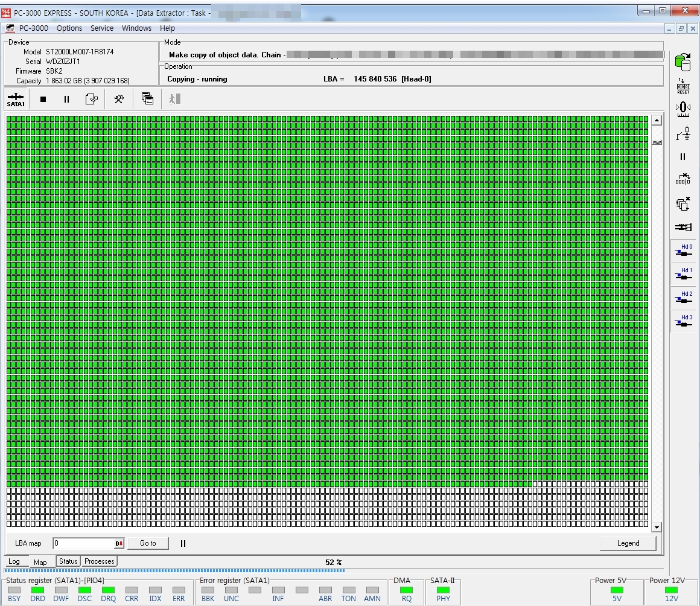Open the hammer-and-wrench task settings icon
Image resolution: width=700 pixels, height=606 pixels.
(119, 99)
